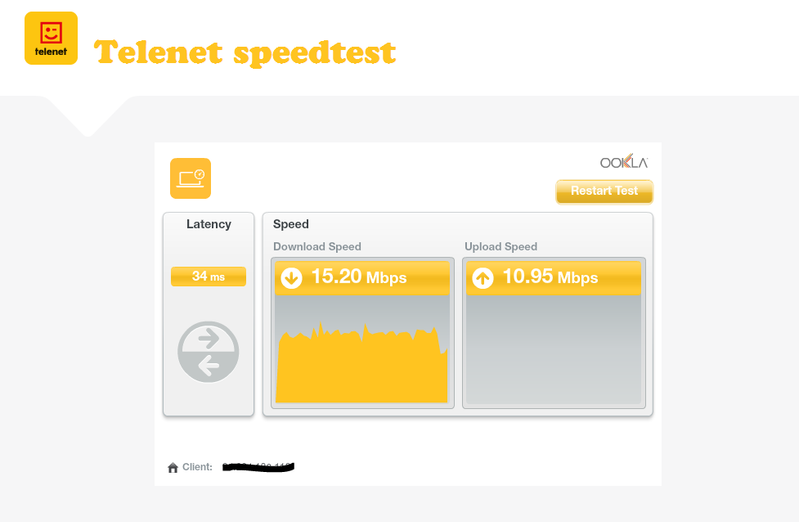Image resolution: width=799 pixels, height=522 pixels.
Task: Click the download arrow icon
Action: (291, 277)
